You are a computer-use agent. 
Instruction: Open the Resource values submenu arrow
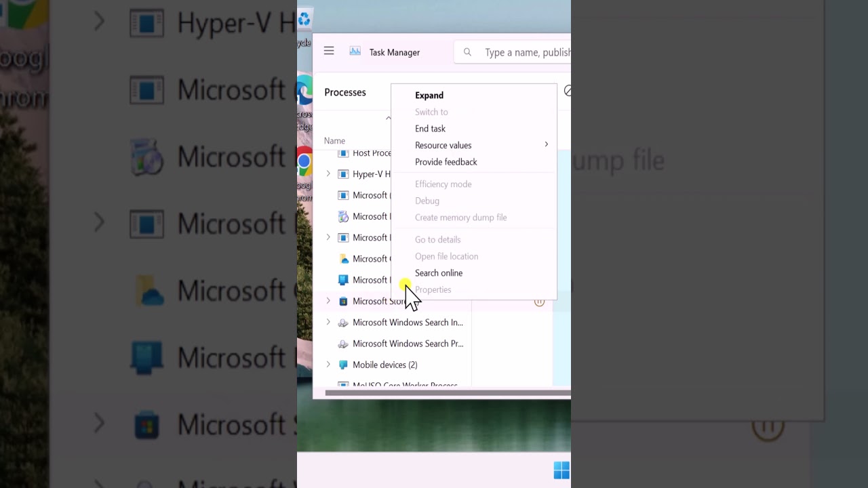tap(546, 144)
